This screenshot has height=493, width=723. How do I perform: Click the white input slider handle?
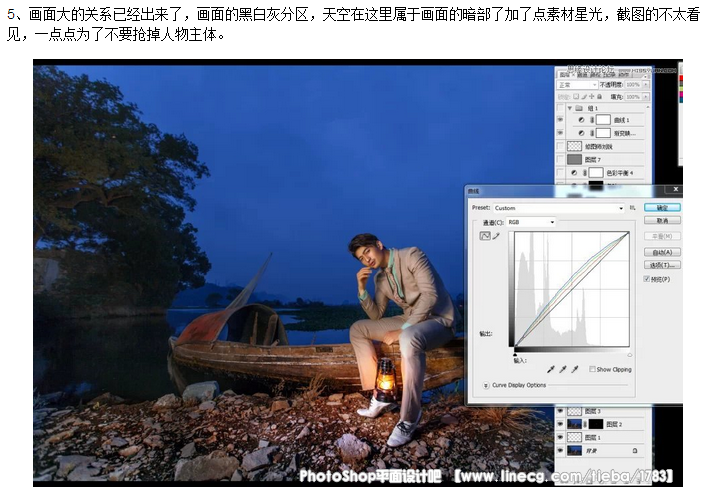click(x=629, y=355)
